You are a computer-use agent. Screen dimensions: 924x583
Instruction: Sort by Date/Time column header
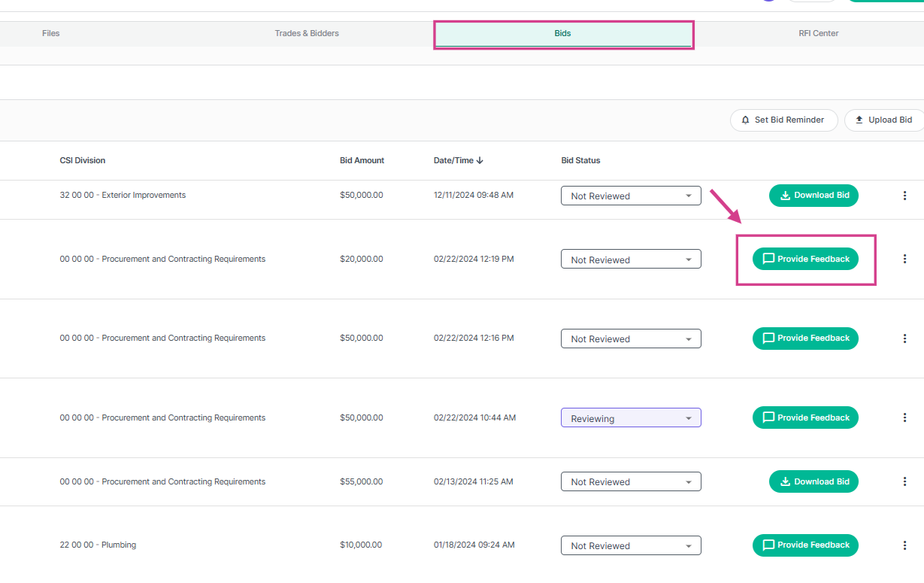click(453, 160)
